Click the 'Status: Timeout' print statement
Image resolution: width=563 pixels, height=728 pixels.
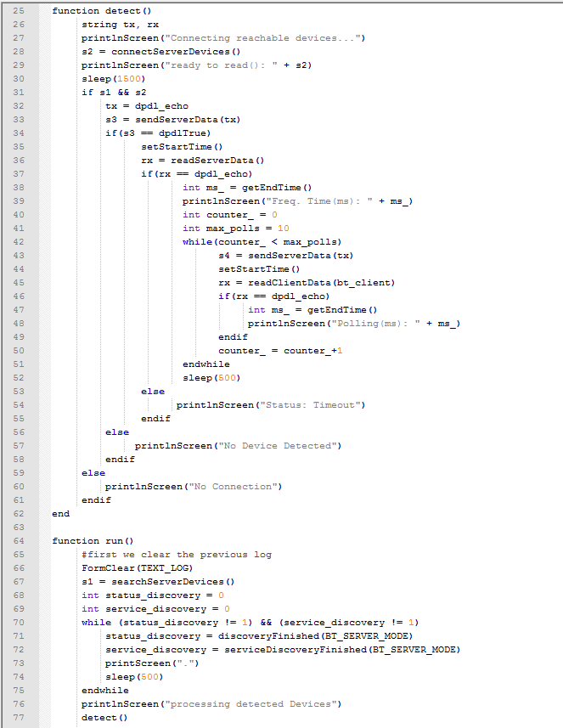271,405
